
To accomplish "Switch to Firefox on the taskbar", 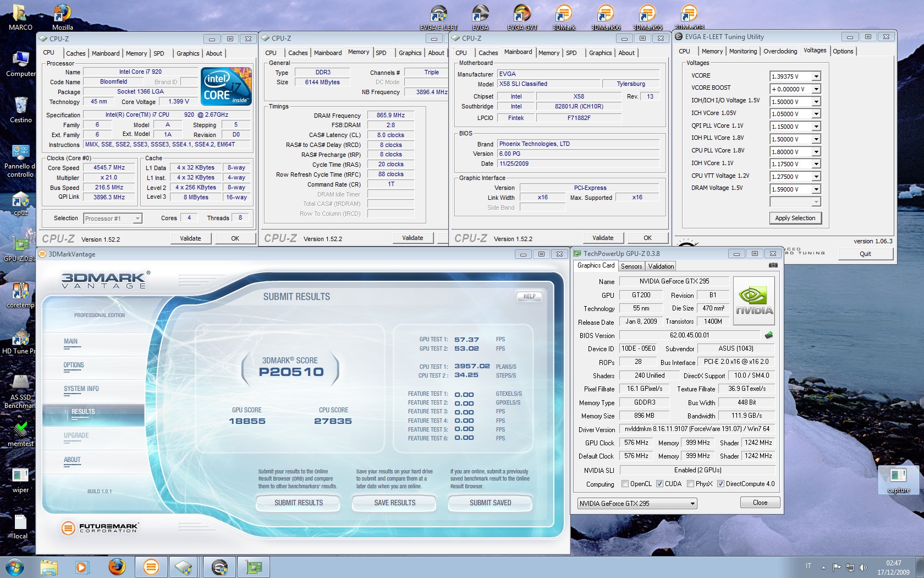I will point(116,567).
